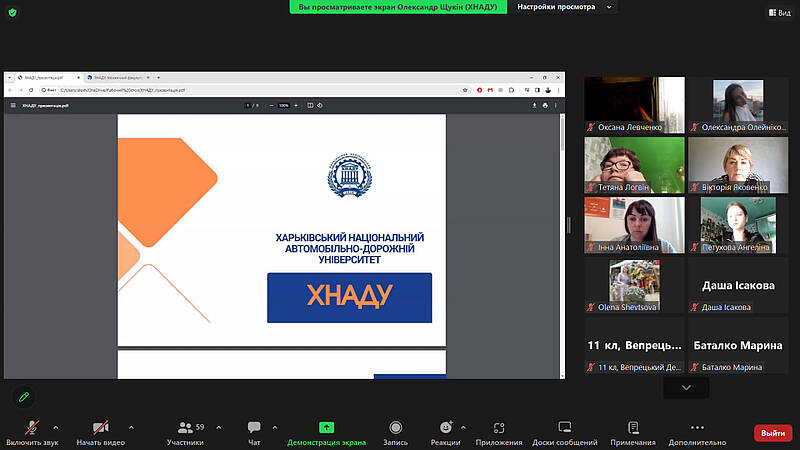Click browser address bar
This screenshot has height=450, width=800.
255,90
